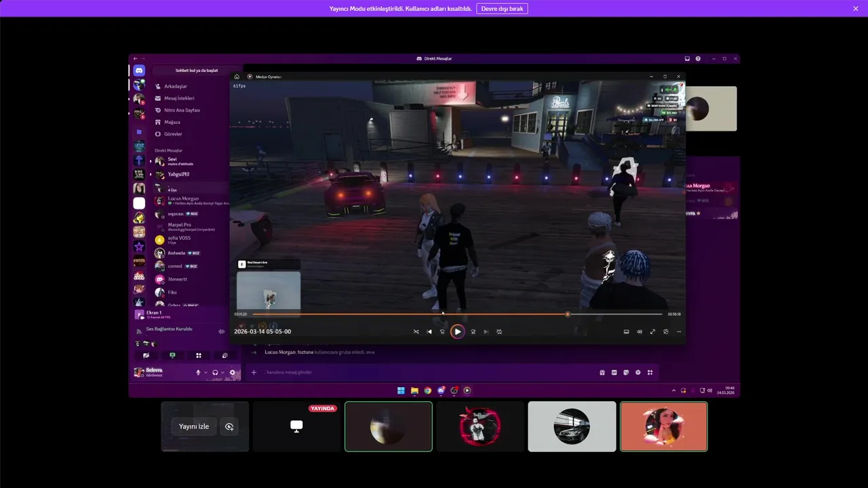Click the next track button in the media player
The image size is (868, 488).
[486, 331]
